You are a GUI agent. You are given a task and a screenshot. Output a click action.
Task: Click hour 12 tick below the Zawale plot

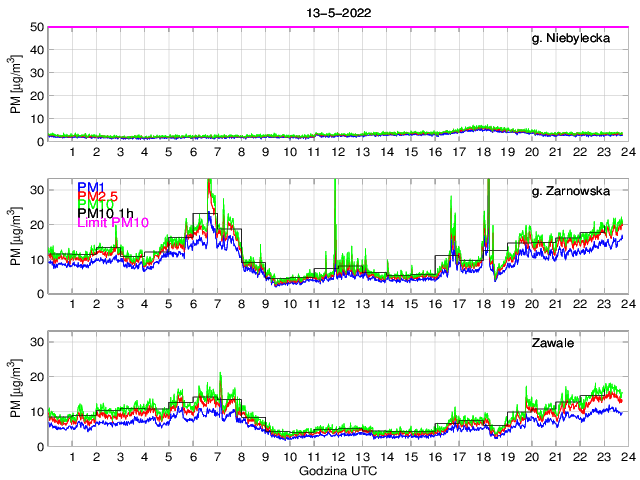[x=337, y=457]
